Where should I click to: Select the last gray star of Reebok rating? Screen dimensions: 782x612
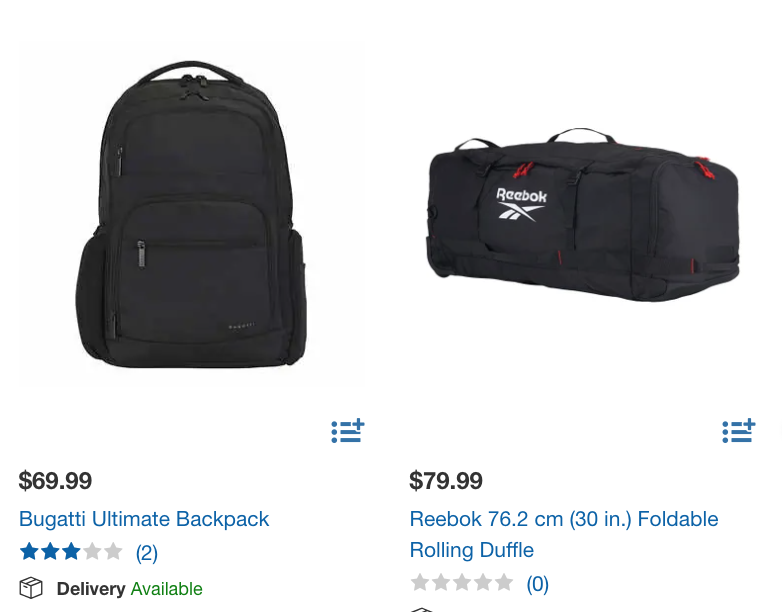[x=504, y=583]
